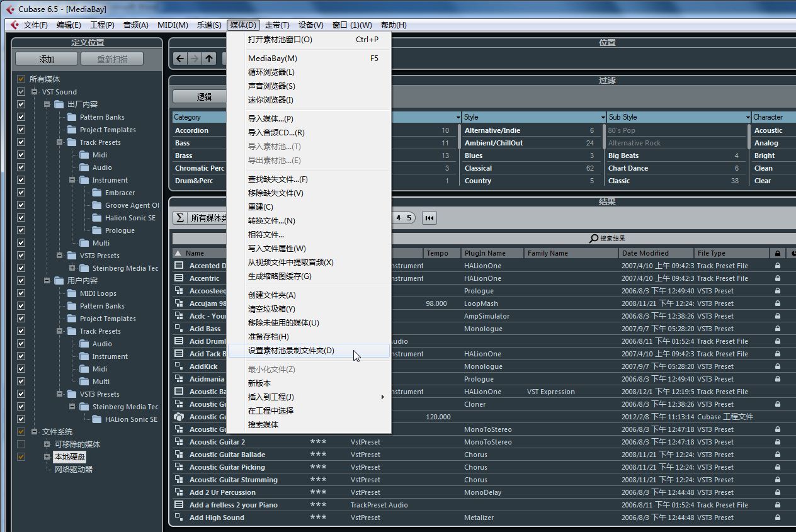Click the Prologue folder icon in the tree
Screen dimensions: 796x532
pyautogui.click(x=97, y=230)
